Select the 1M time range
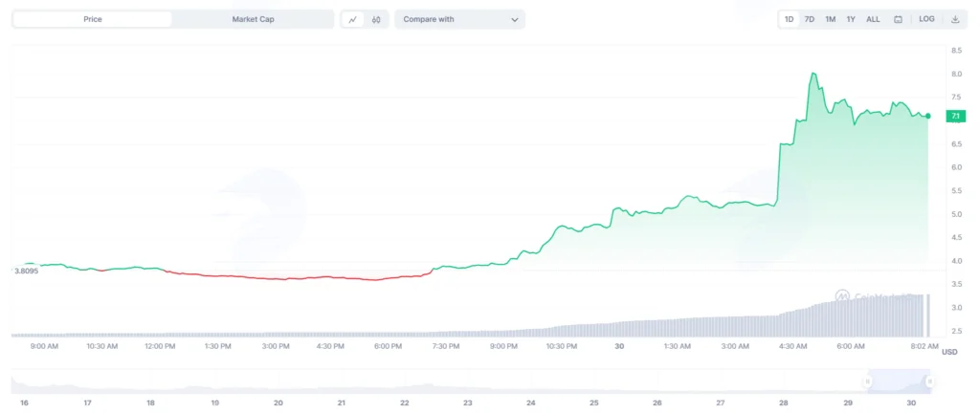The image size is (980, 413). [x=830, y=19]
